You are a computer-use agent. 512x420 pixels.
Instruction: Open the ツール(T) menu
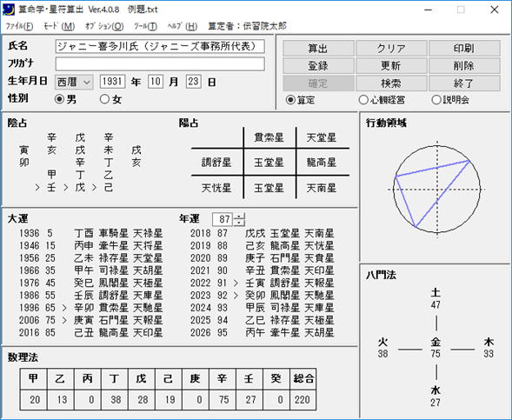pos(145,26)
